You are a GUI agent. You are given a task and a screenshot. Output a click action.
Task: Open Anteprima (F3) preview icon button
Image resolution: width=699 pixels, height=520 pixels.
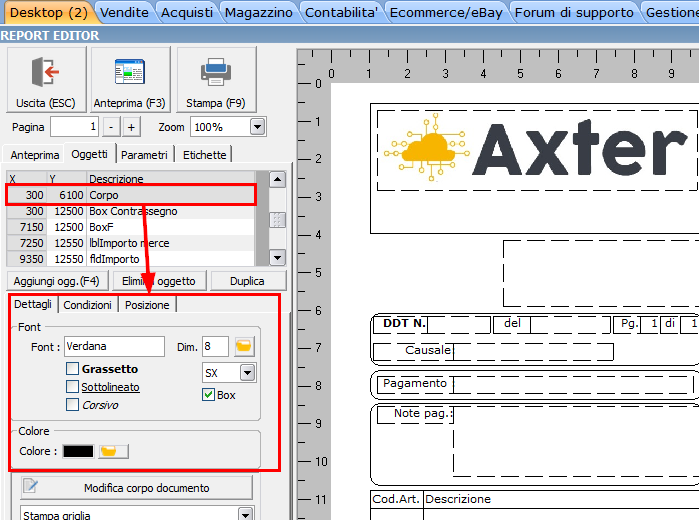130,79
